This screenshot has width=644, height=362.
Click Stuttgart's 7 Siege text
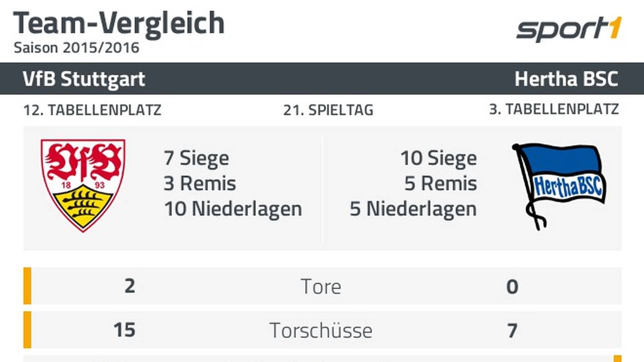tap(196, 159)
